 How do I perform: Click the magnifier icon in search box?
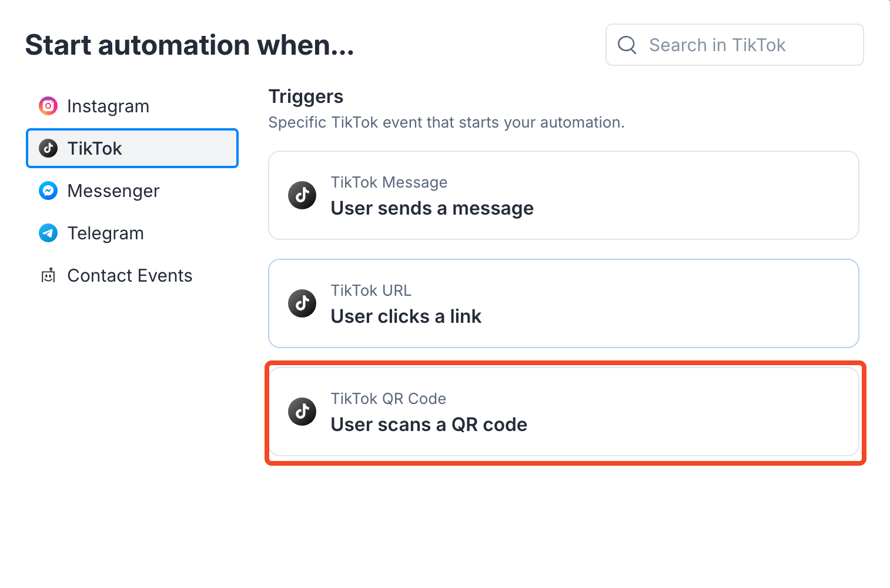627,45
